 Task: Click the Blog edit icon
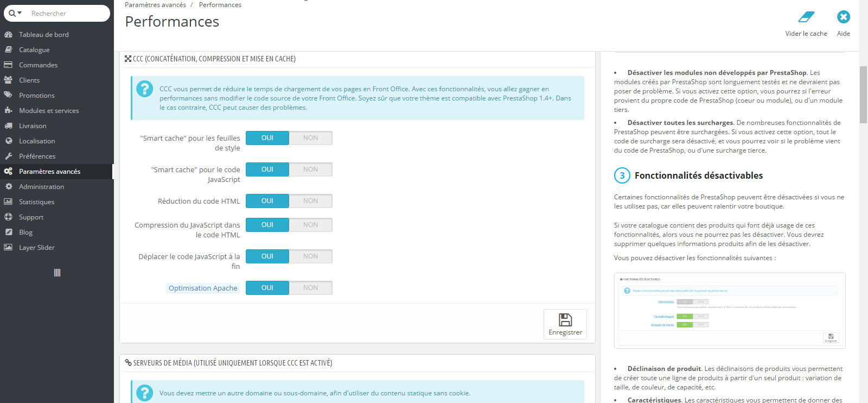click(8, 232)
